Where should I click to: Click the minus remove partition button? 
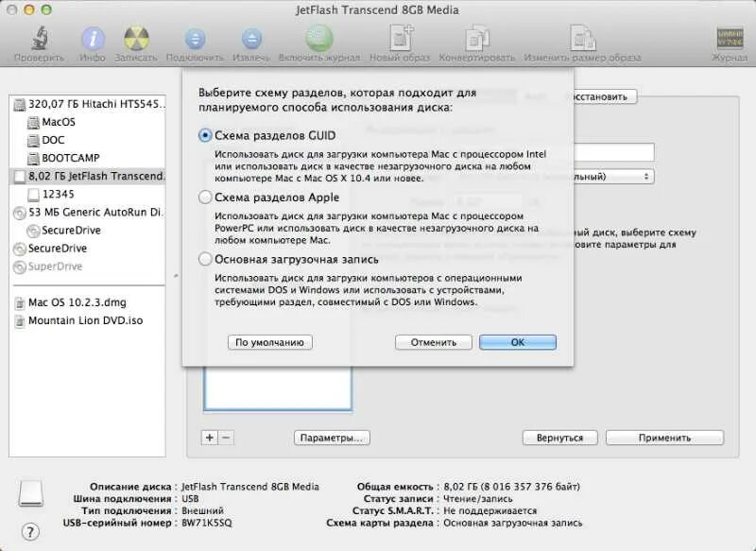[226, 438]
